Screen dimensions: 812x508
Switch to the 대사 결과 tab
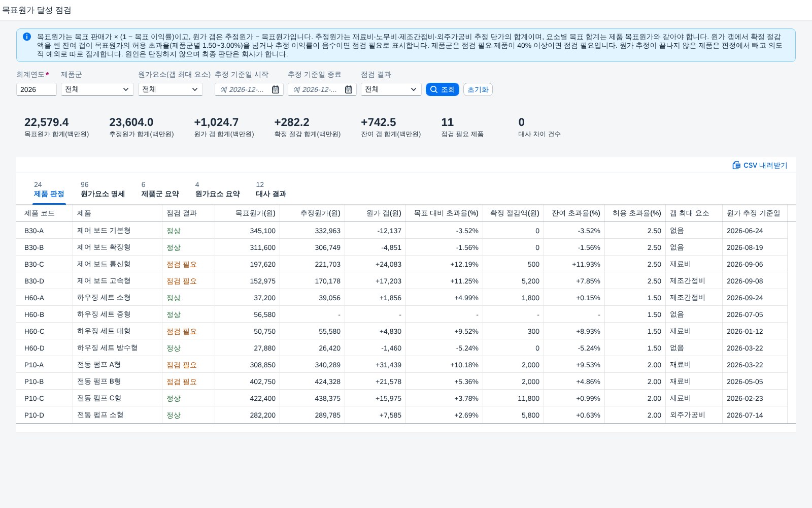[271, 189]
